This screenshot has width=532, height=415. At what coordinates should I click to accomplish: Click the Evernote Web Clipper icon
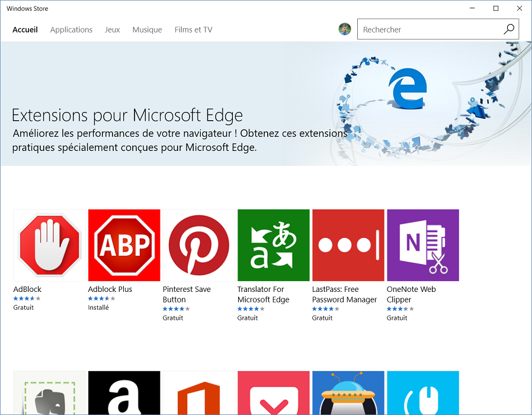click(50, 393)
